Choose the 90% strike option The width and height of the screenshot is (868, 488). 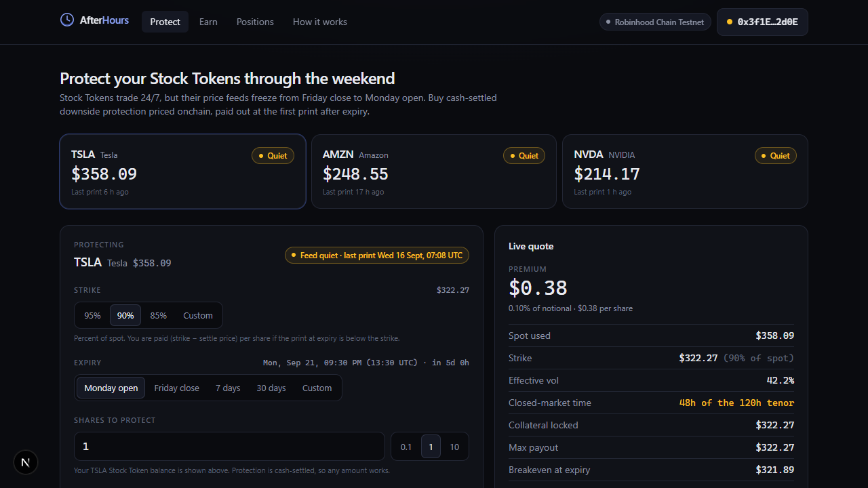click(x=125, y=315)
